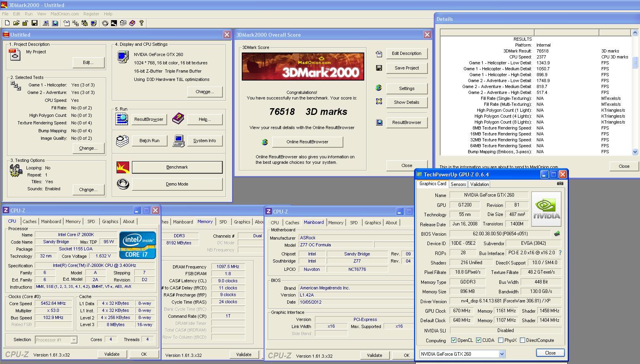Viewport: 640px width, 364px height.
Task: Click the Save floppy disk toolbar icon
Action: pos(34,23)
